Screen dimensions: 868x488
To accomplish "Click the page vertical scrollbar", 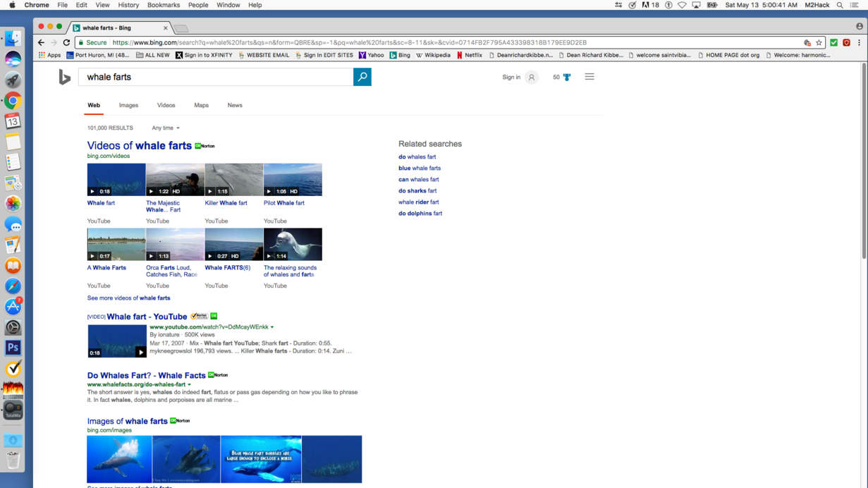I will 864,160.
